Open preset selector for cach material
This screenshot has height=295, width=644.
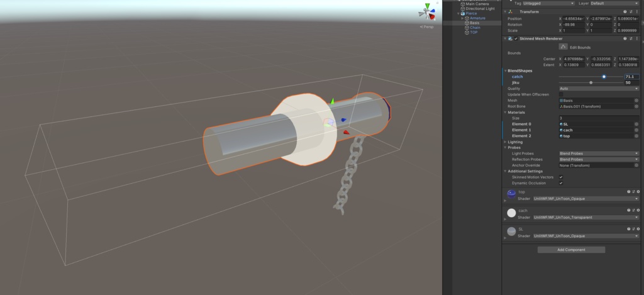pos(633,210)
